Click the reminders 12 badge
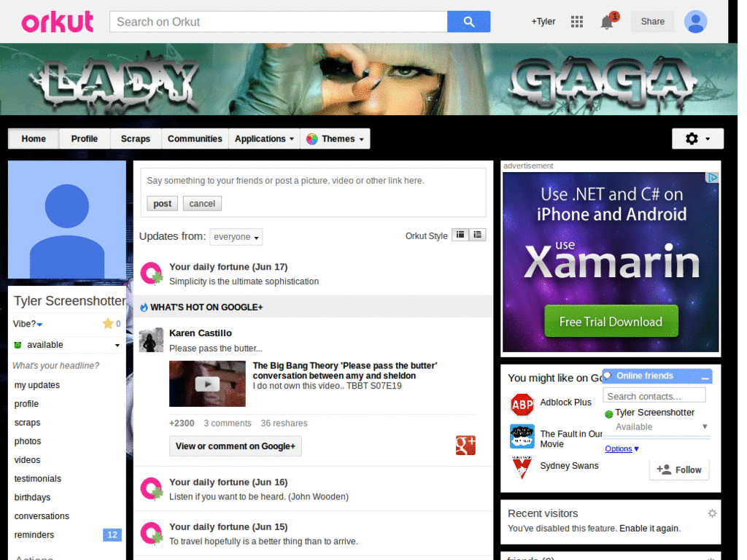The image size is (747, 560). (112, 534)
